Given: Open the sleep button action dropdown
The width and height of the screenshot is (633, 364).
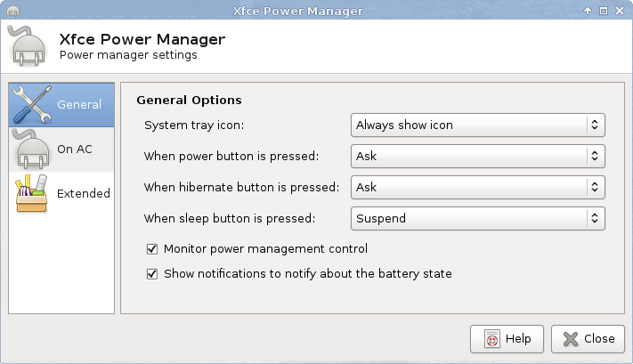Looking at the screenshot, I should tap(478, 218).
